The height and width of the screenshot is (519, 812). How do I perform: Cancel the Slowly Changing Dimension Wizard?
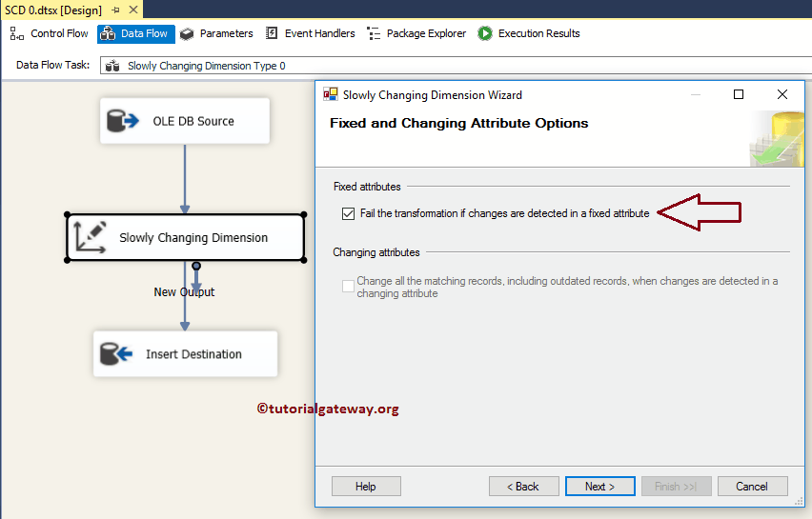pos(752,486)
